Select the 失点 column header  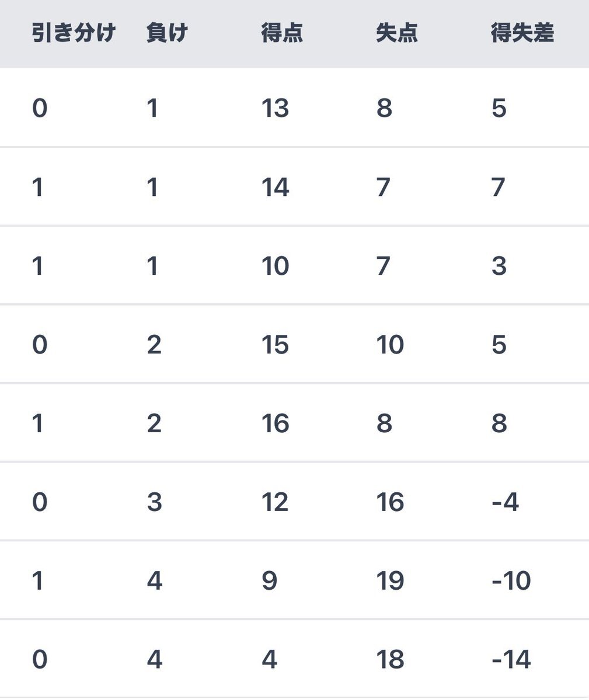[397, 33]
